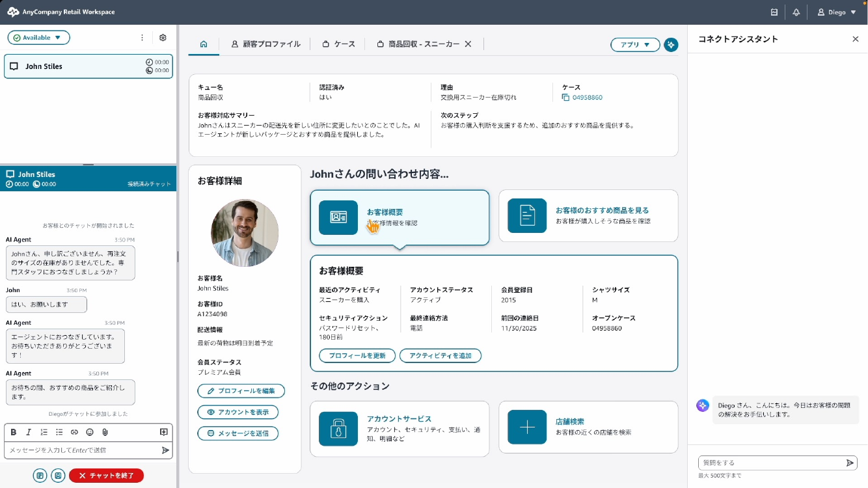Switch to ケース tab
The width and height of the screenshot is (868, 488).
click(x=338, y=44)
